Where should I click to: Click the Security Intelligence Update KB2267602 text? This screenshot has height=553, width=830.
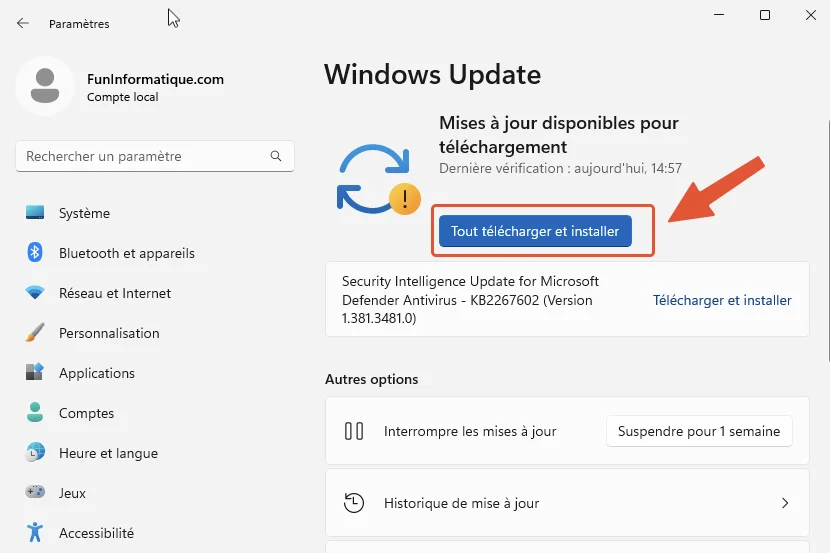pos(470,300)
